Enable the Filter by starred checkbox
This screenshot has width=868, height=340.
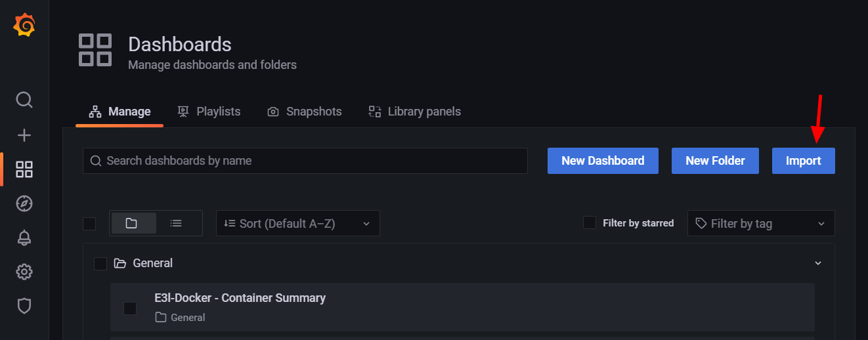(x=590, y=223)
